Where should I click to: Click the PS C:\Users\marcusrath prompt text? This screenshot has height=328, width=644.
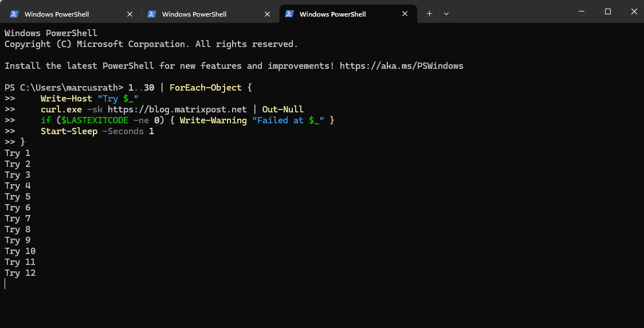(64, 88)
